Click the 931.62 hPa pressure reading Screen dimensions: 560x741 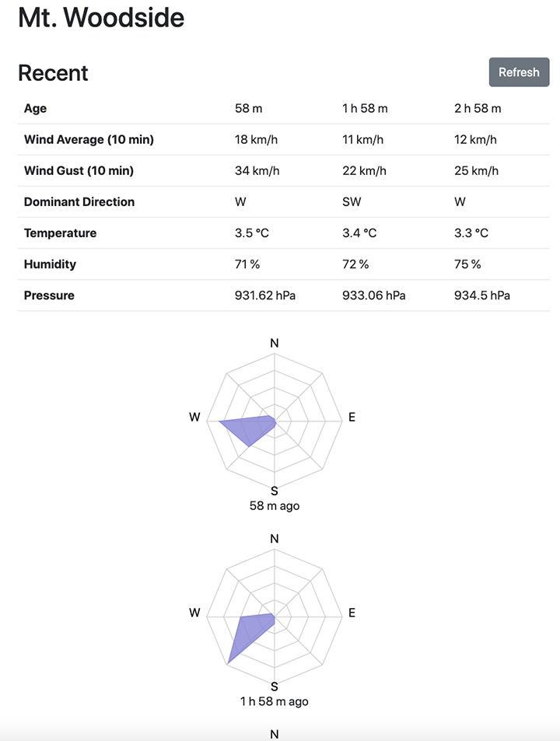pyautogui.click(x=265, y=295)
